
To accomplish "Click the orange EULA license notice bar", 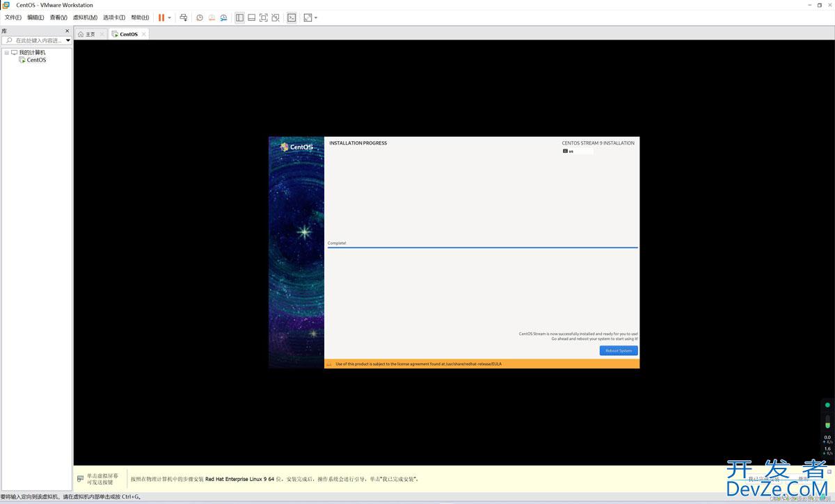I will tap(482, 364).
